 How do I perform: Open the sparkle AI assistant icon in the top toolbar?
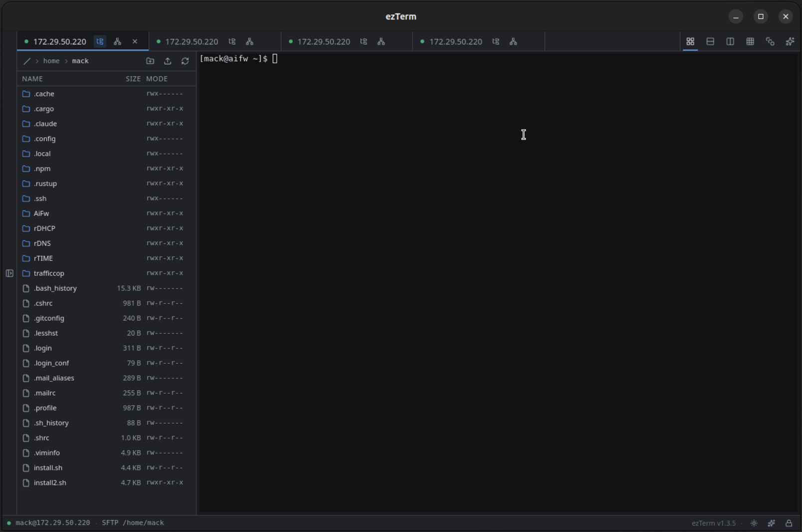(790, 41)
